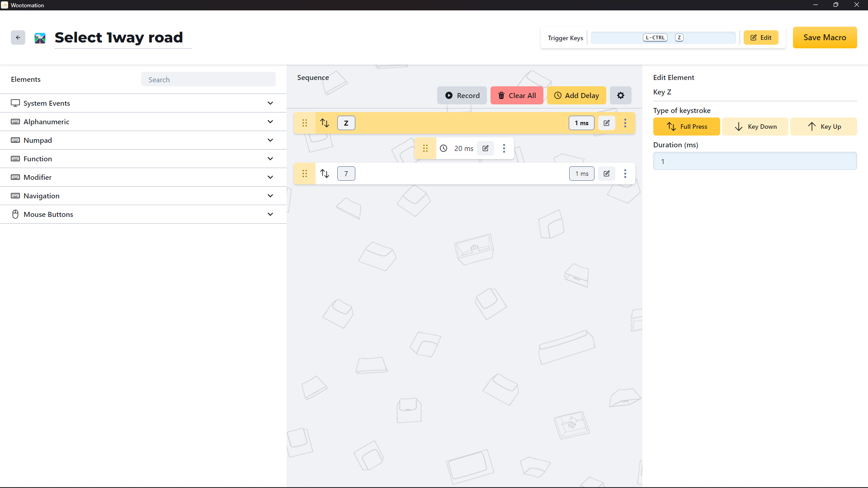Click the back arrow button
This screenshot has width=868, height=488.
pyautogui.click(x=18, y=38)
